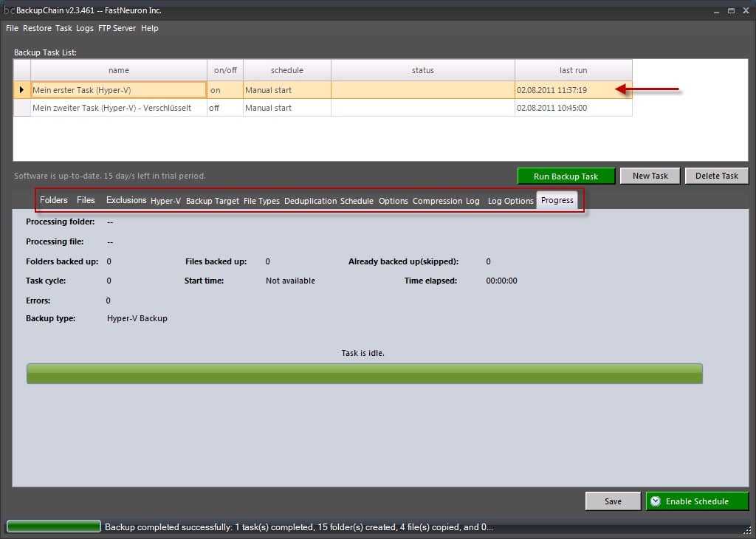Open the File menu
The width and height of the screenshot is (756, 539).
[12, 28]
